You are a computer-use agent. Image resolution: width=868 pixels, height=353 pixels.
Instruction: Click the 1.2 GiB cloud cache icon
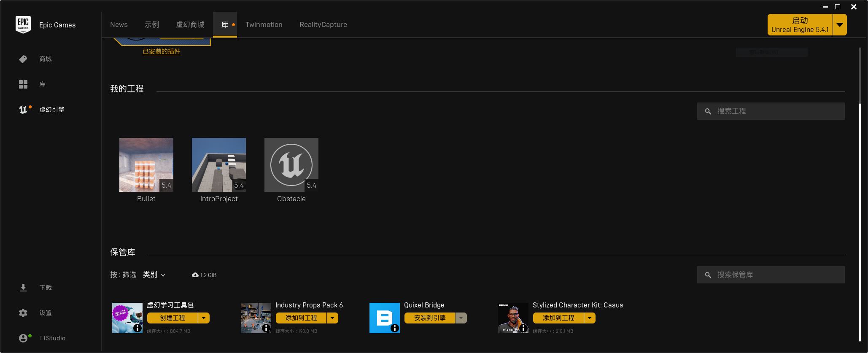pos(195,275)
